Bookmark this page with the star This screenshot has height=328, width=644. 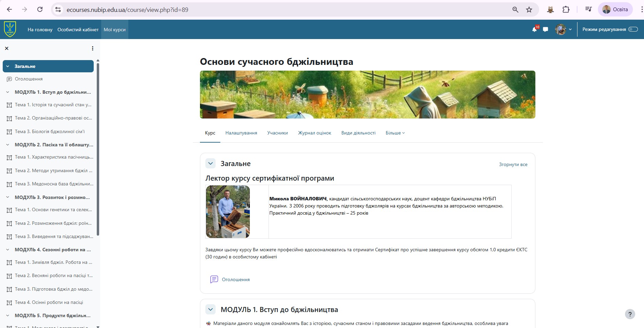click(529, 10)
